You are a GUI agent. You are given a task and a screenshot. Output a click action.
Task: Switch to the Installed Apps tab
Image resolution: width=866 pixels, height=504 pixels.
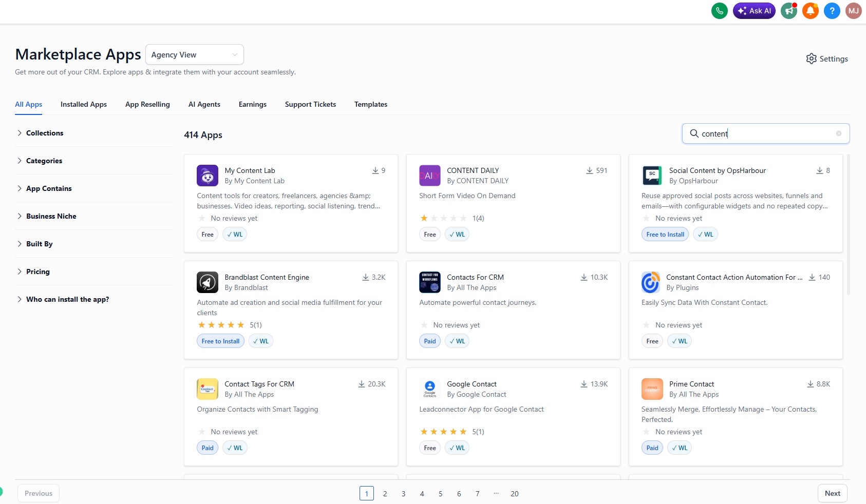84,104
